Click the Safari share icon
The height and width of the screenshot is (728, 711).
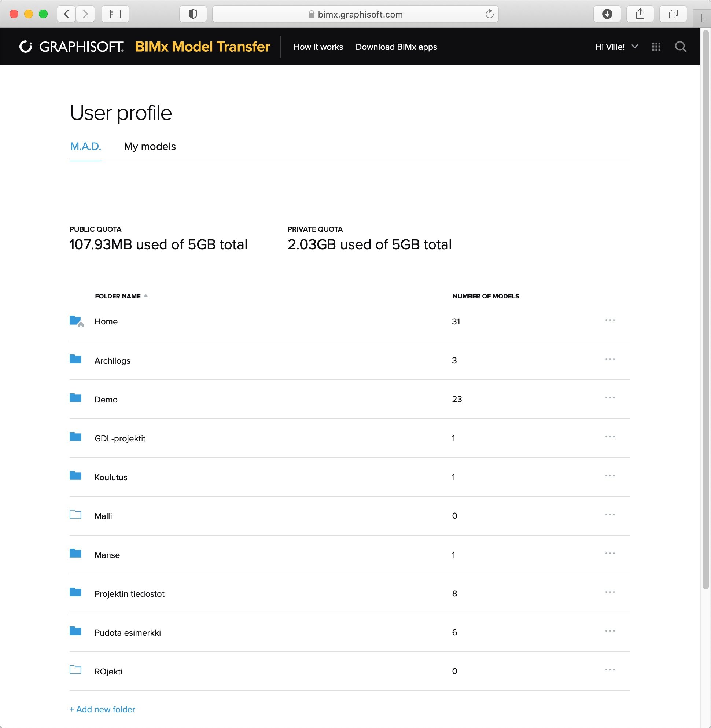point(640,14)
